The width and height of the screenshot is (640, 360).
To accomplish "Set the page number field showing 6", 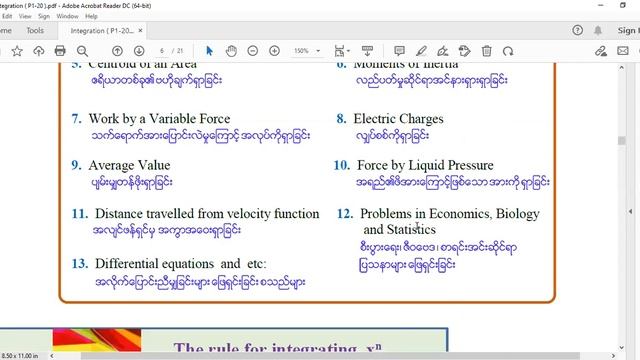I will tap(162, 51).
